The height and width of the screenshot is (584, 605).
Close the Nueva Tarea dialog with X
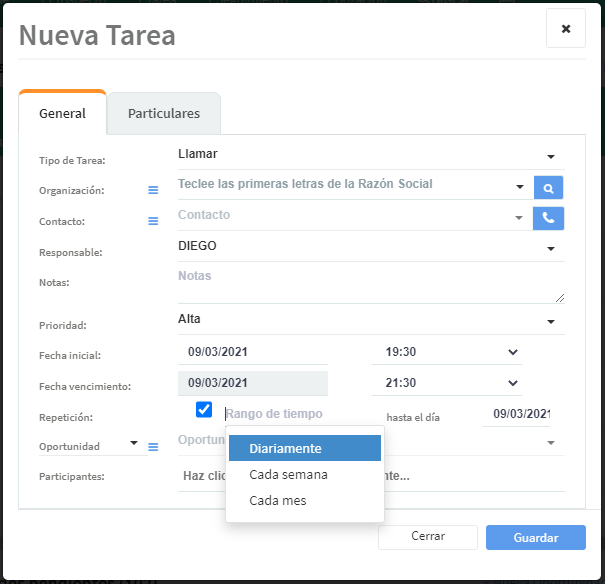[x=565, y=29]
